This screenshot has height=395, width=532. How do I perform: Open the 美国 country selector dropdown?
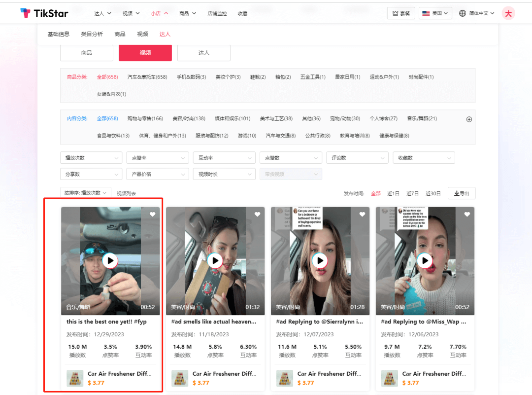coord(435,13)
